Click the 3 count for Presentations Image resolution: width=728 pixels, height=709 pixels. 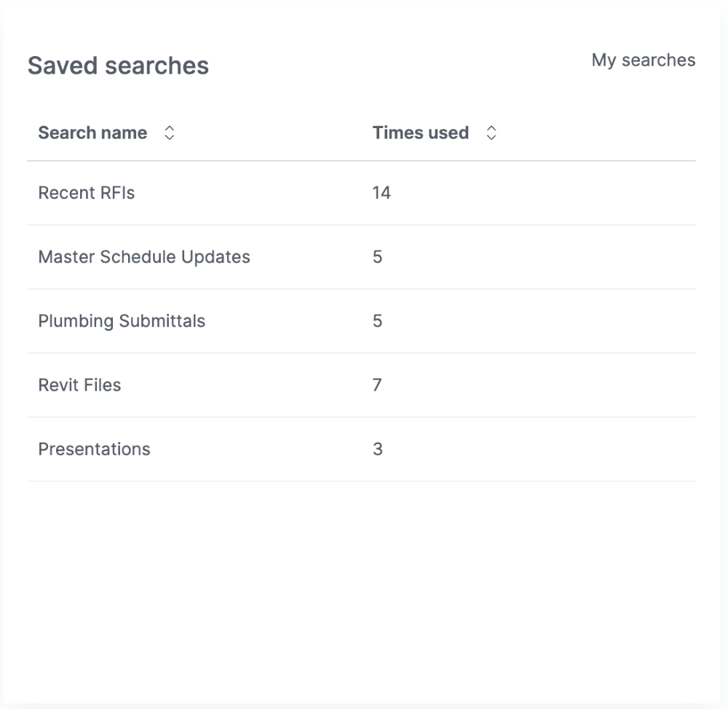(377, 449)
